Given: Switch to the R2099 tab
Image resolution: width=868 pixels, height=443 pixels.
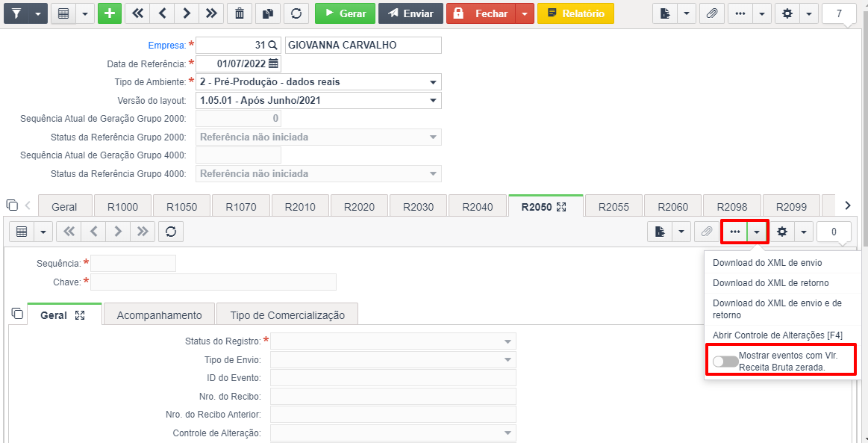Looking at the screenshot, I should [x=791, y=207].
